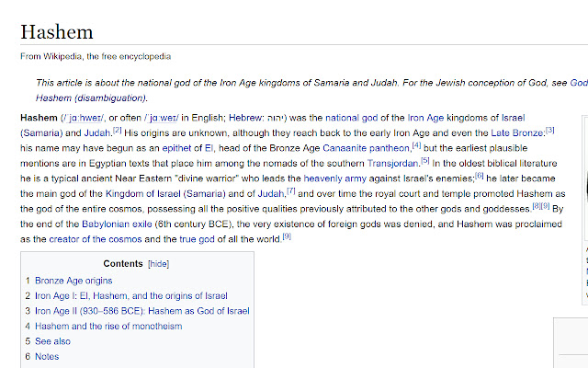Jump to citation [3]
The image size is (588, 368).
[549, 130]
